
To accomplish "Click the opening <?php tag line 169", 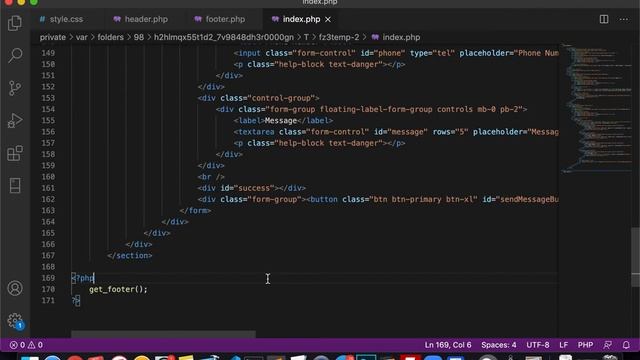I will point(83,278).
